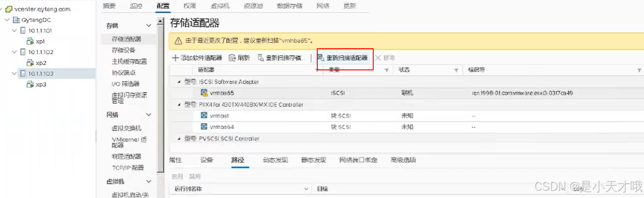Viewport: 644px width, 198px height.
Task: Collapse the 10.1.1.103 host chevron
Action: coord(15,74)
